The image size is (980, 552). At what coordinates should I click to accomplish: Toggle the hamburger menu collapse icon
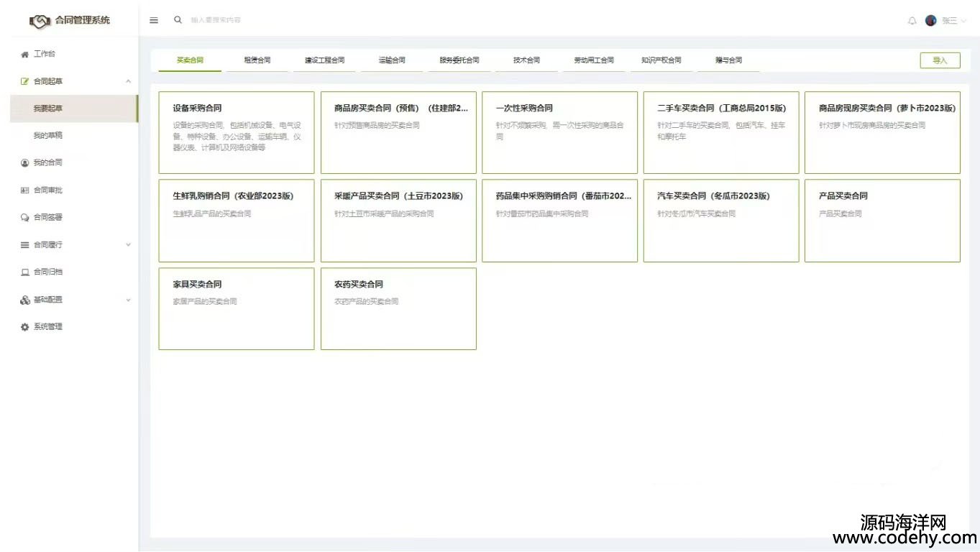(x=154, y=20)
